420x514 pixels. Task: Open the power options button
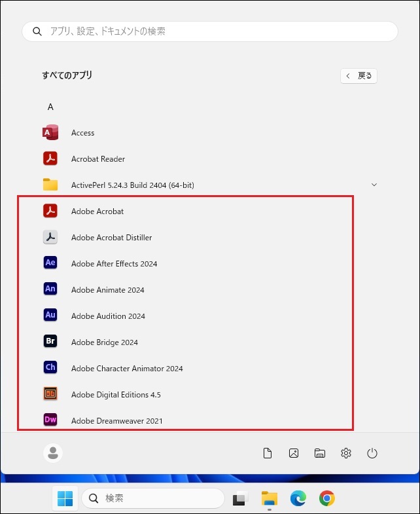coord(372,453)
